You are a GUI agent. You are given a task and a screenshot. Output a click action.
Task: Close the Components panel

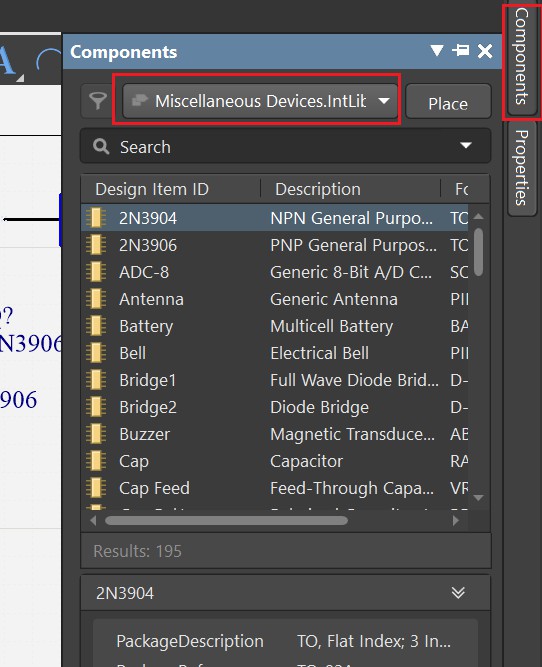(x=485, y=51)
